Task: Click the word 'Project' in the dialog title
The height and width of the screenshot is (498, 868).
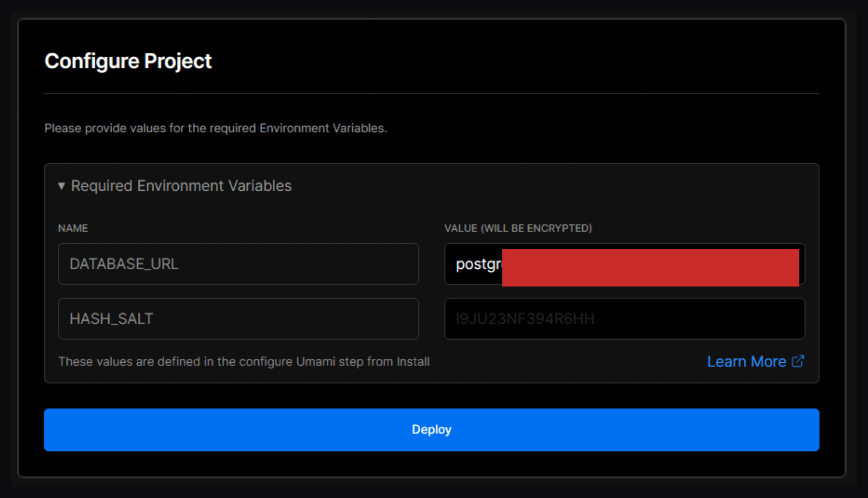Action: tap(178, 61)
